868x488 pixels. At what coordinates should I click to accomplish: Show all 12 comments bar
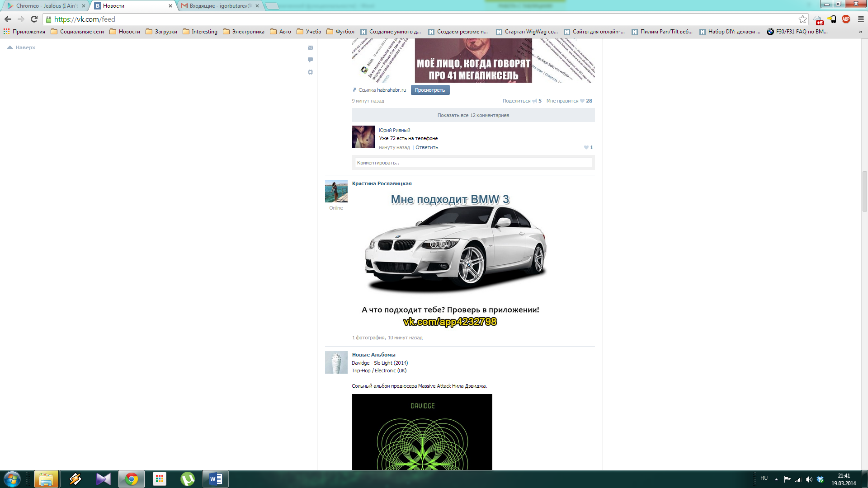click(473, 115)
